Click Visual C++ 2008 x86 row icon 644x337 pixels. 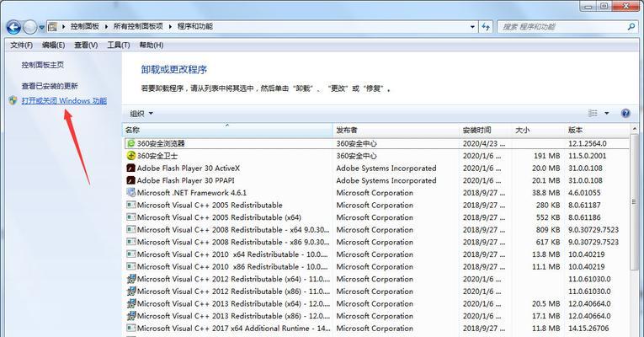pos(131,242)
